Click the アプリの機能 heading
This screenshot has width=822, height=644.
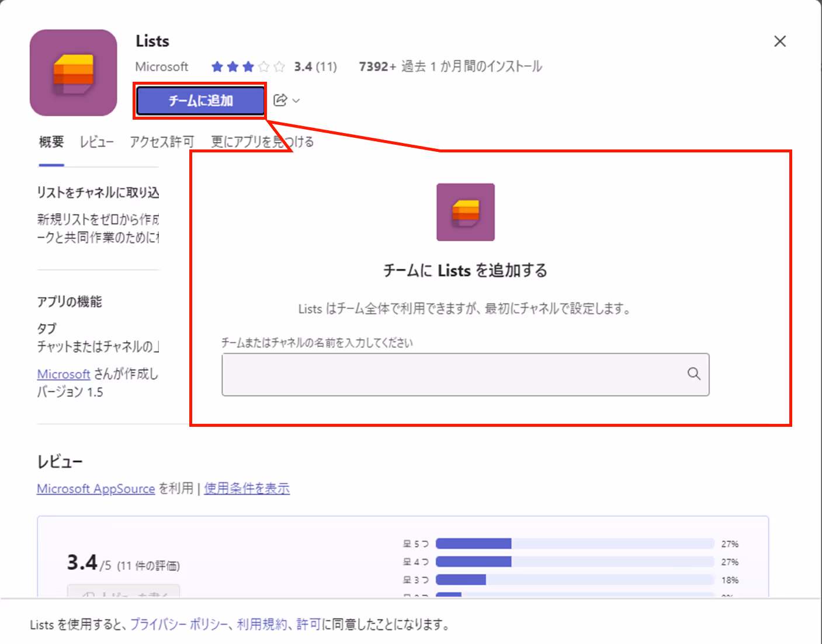coord(70,302)
